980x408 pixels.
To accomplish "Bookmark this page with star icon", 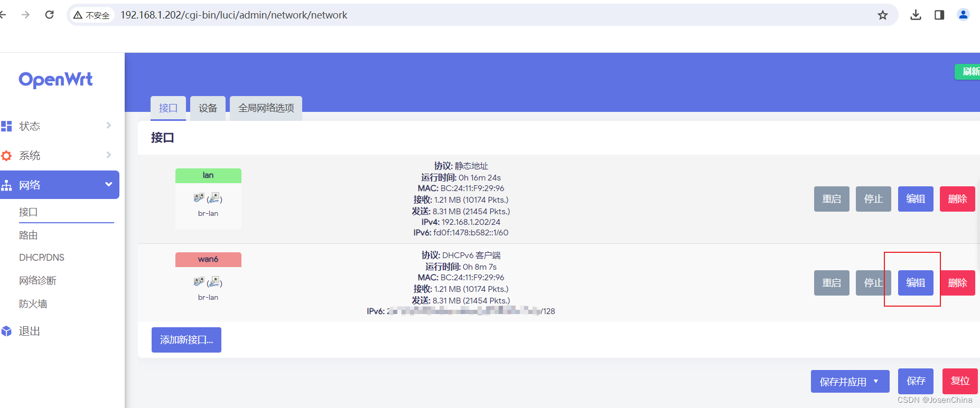I will click(883, 15).
